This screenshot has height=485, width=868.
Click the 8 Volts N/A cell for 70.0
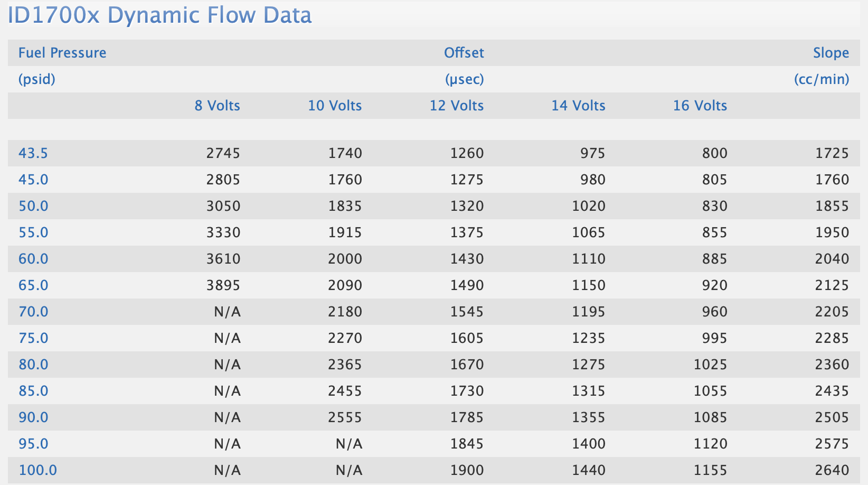point(227,312)
